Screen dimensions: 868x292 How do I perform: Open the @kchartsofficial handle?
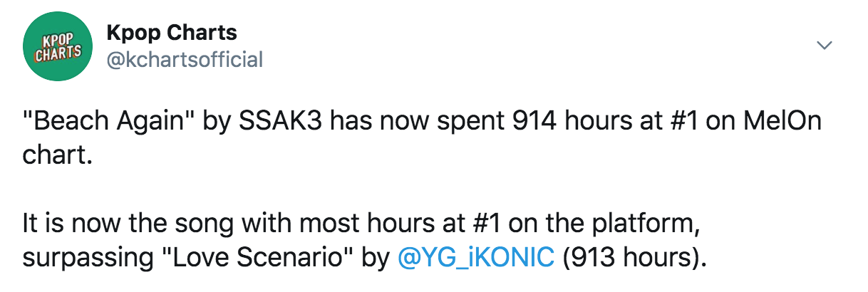pos(184,59)
